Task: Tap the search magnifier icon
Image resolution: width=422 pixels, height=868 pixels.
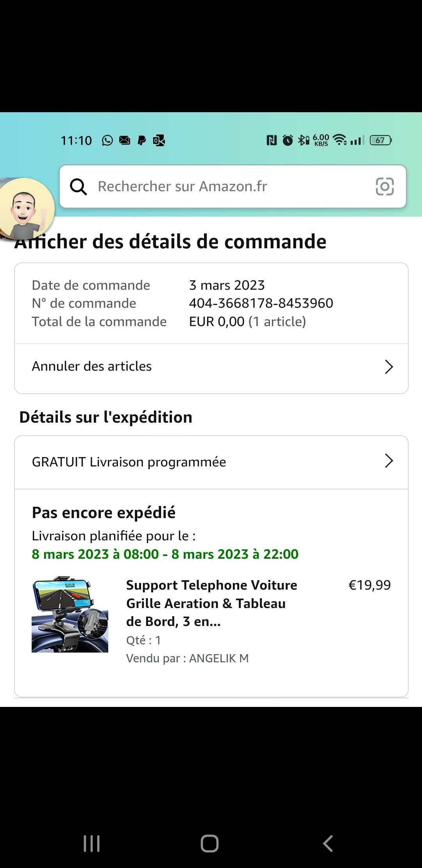Action: click(x=78, y=187)
